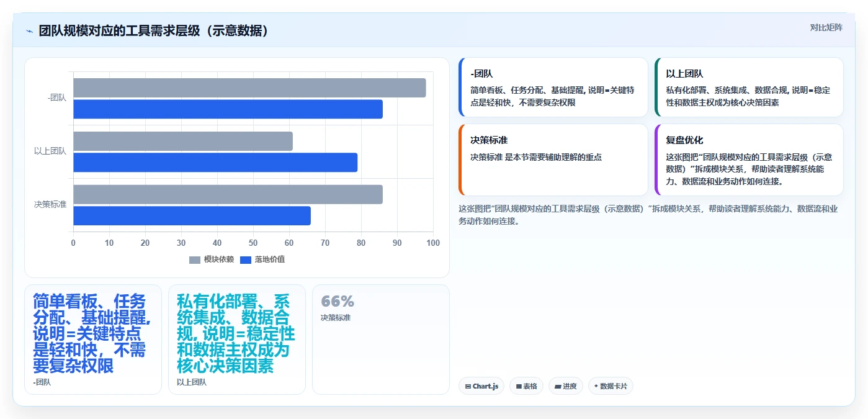Click the lightning icon beside the header title

click(x=29, y=31)
